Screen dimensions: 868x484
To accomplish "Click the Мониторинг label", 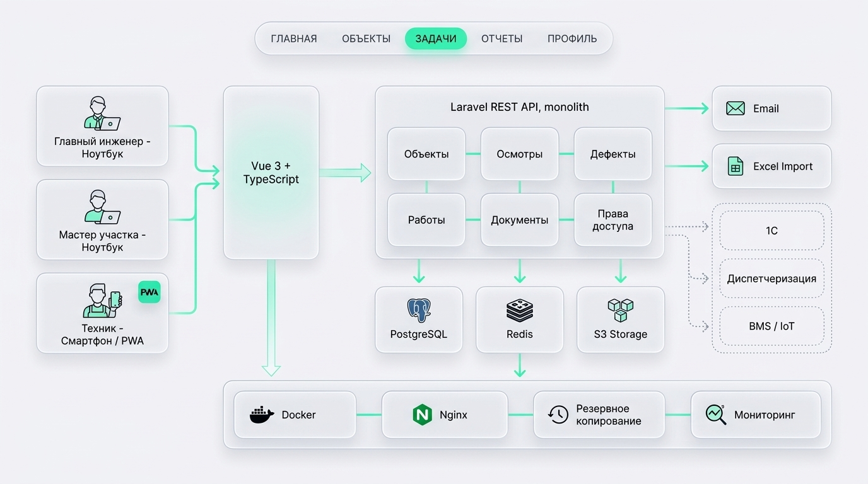I will [765, 415].
